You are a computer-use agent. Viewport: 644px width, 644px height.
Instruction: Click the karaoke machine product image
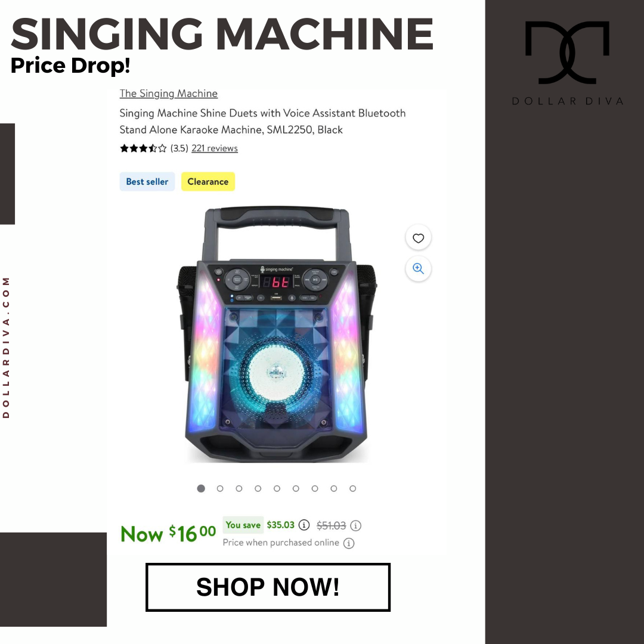pyautogui.click(x=277, y=335)
